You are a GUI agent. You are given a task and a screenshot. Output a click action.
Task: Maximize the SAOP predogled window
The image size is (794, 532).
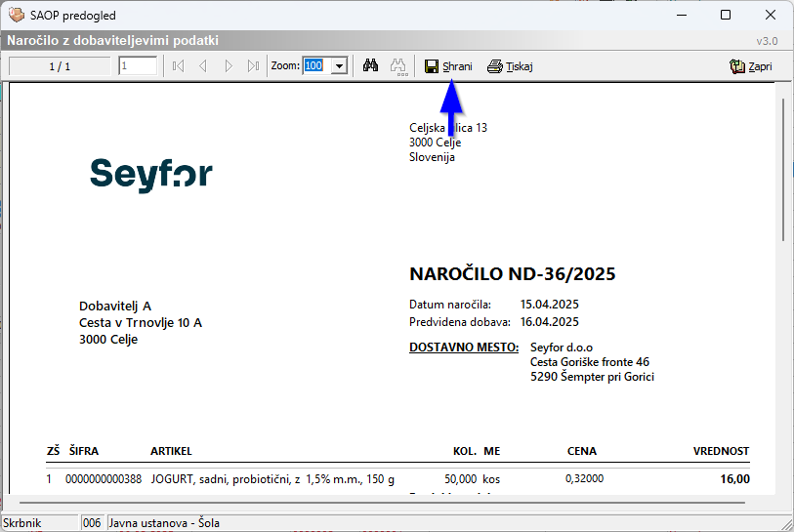pos(726,15)
